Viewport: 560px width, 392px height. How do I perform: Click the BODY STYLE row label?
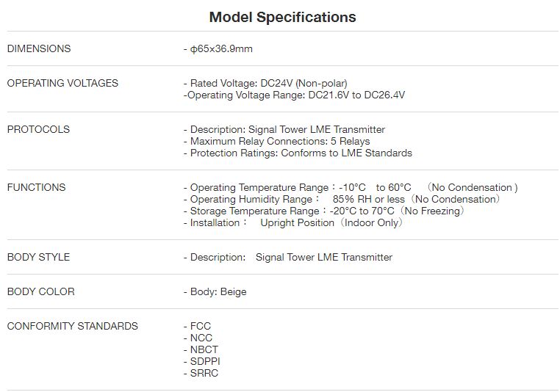[x=38, y=257]
